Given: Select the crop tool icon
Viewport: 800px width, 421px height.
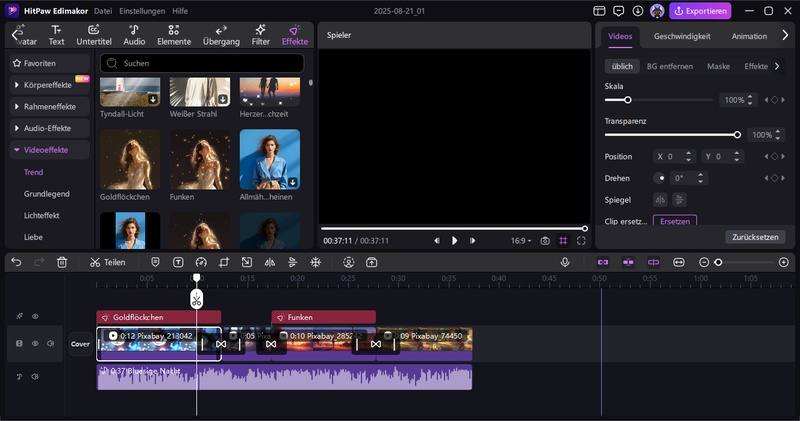Looking at the screenshot, I should pos(224,262).
